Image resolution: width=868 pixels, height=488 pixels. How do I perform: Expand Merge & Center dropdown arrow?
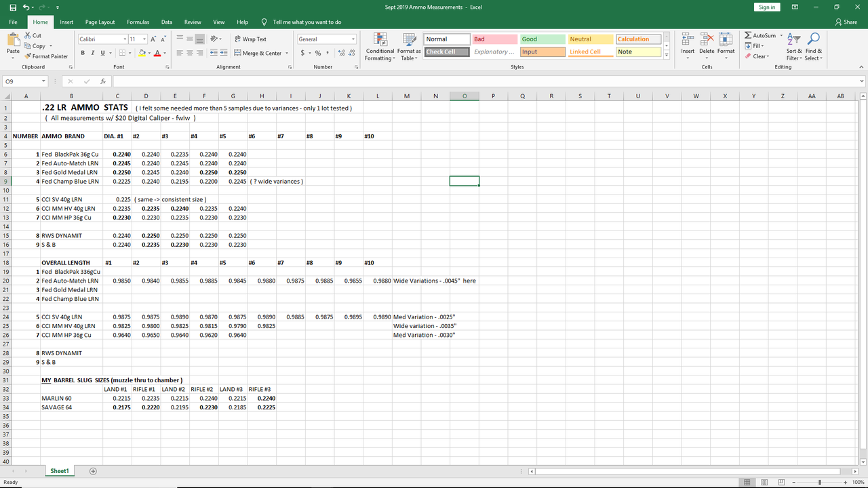tap(286, 53)
